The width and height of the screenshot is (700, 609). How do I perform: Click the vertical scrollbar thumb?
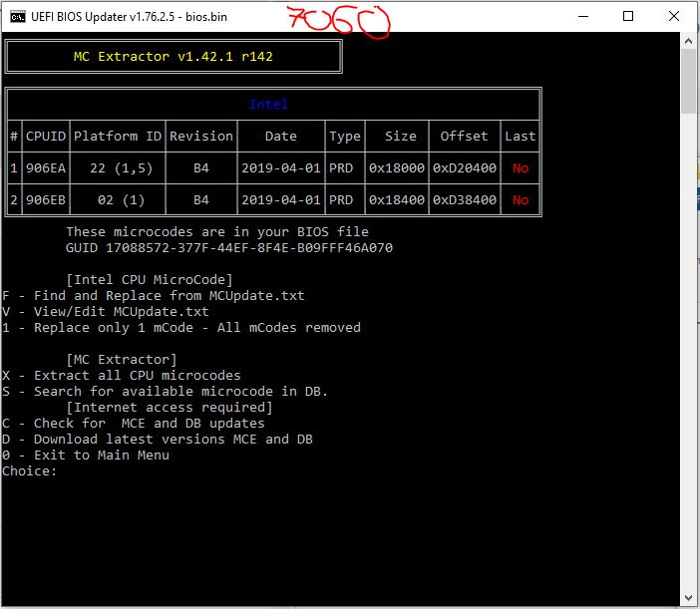[688, 81]
